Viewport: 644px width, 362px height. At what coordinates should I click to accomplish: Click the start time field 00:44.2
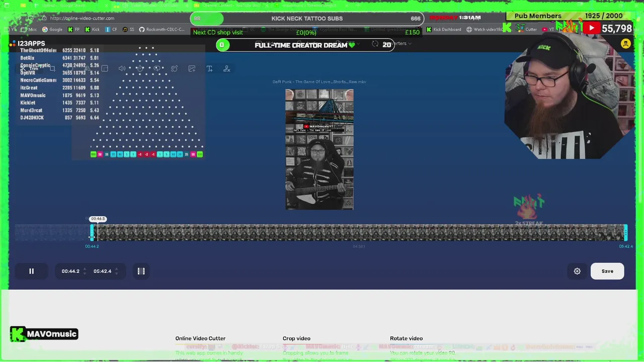click(70, 271)
